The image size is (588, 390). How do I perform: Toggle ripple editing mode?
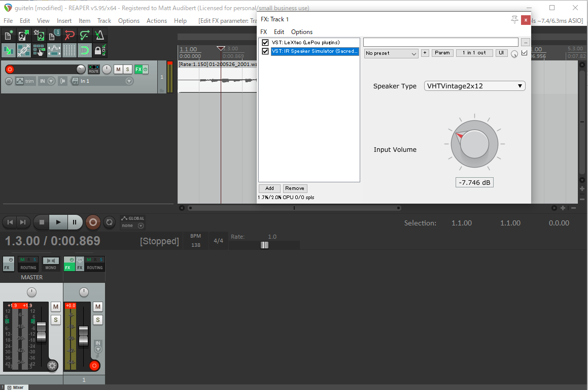point(8,50)
